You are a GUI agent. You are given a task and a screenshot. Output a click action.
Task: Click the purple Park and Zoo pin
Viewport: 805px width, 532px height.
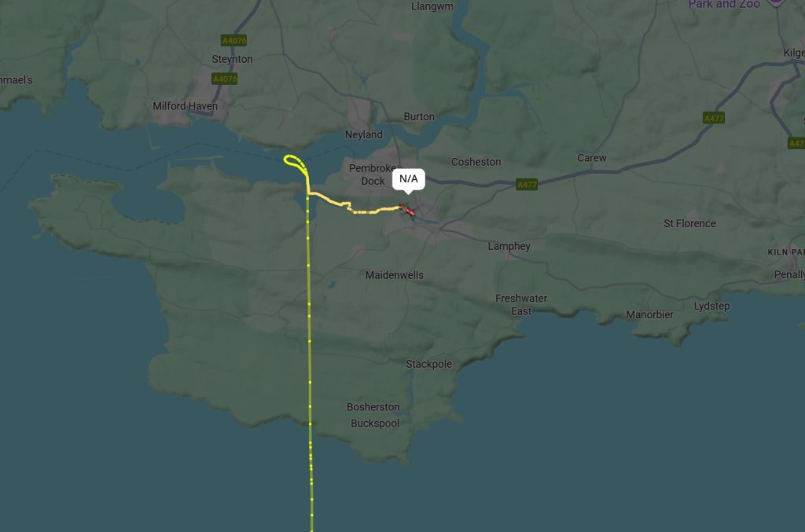click(775, 2)
